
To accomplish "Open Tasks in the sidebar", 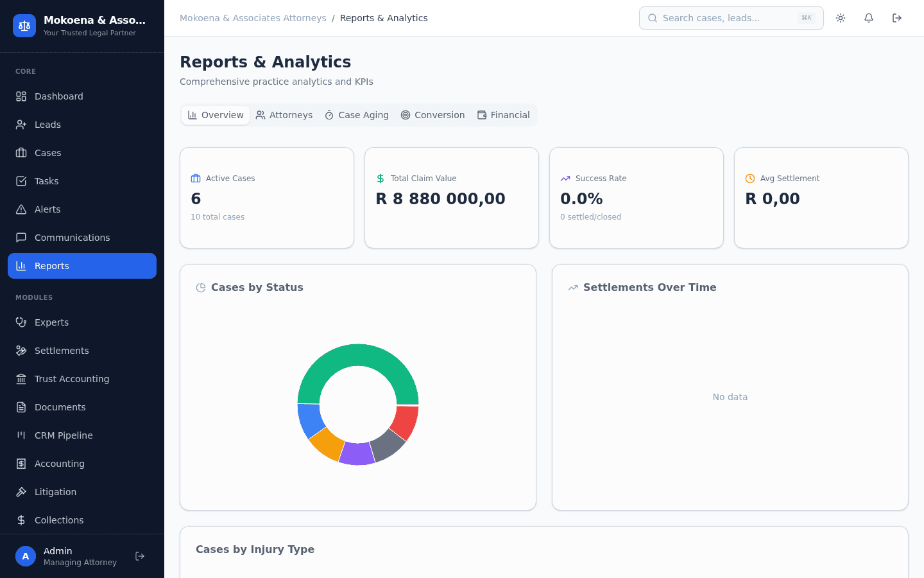I will point(82,181).
